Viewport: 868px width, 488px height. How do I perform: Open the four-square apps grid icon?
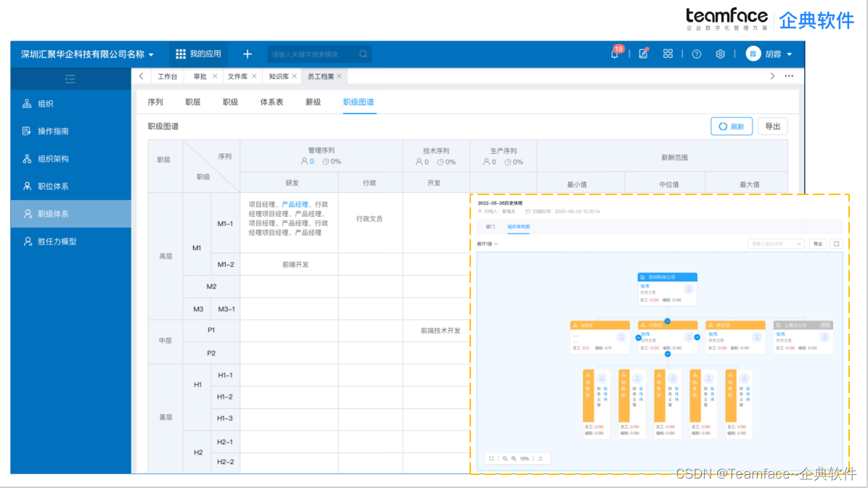click(668, 54)
